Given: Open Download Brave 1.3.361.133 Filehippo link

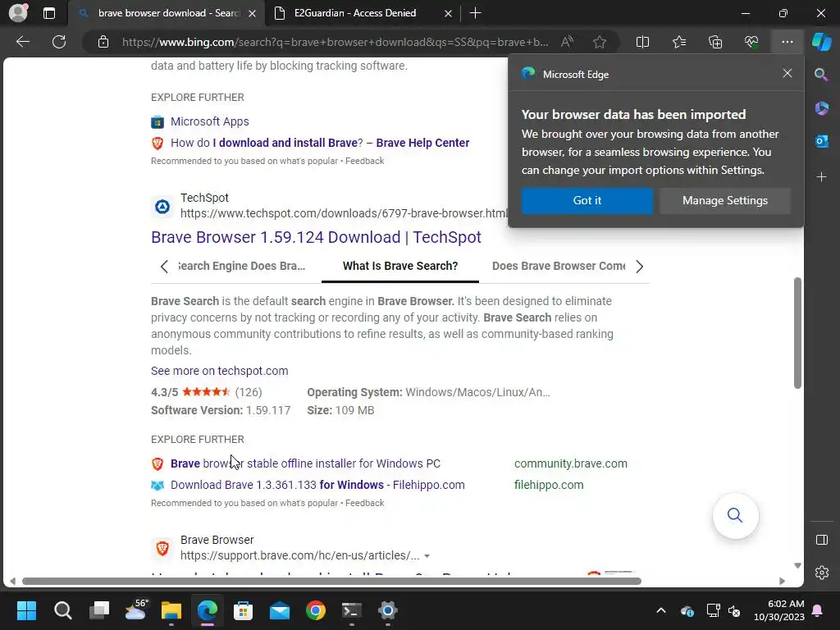Looking at the screenshot, I should pos(317,485).
